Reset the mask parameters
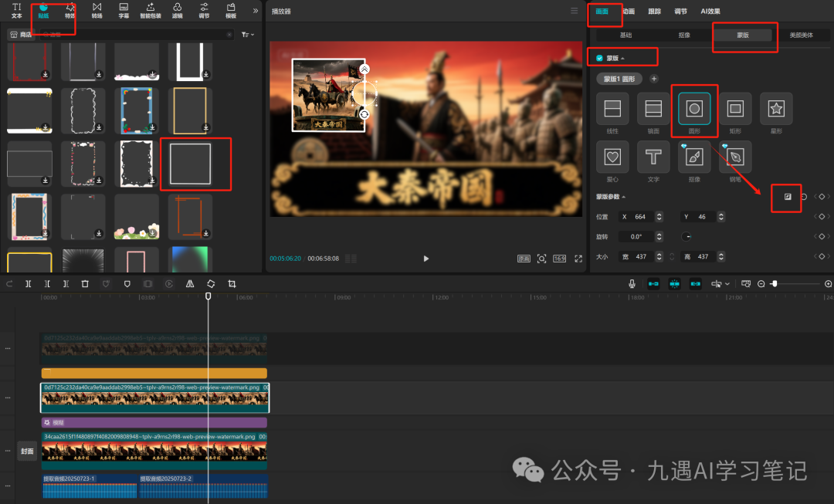 (804, 197)
